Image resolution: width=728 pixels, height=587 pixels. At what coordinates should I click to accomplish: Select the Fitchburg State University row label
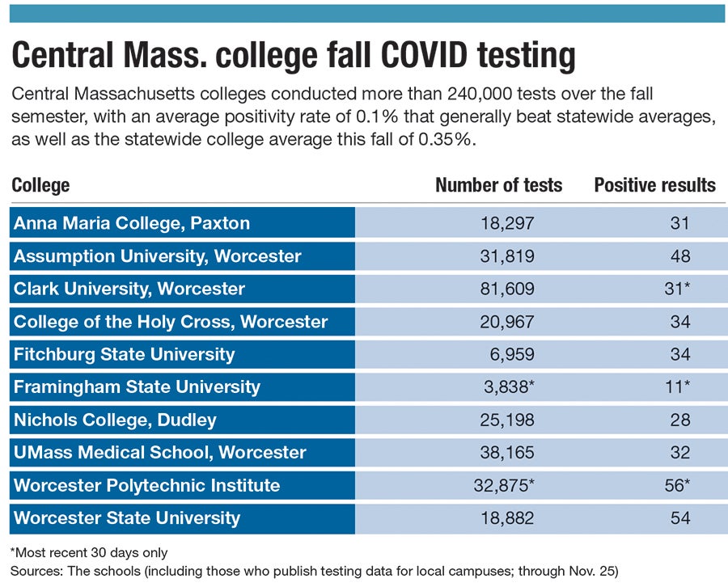pyautogui.click(x=125, y=354)
